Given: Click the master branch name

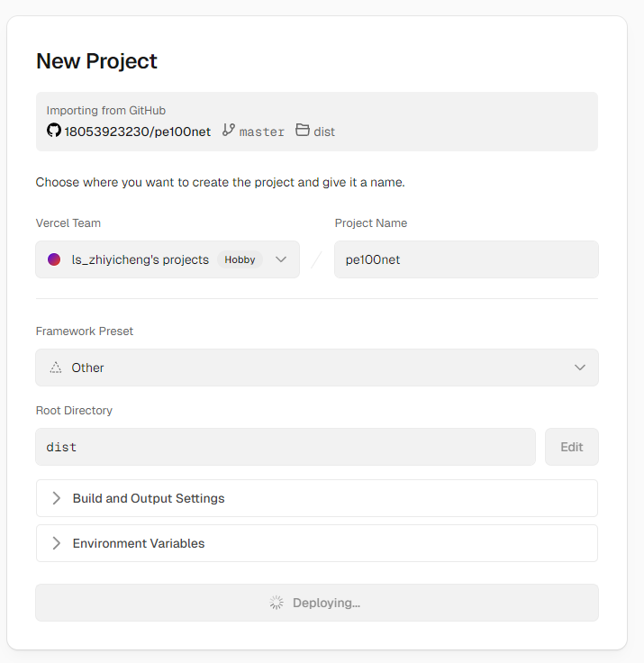Looking at the screenshot, I should [262, 132].
